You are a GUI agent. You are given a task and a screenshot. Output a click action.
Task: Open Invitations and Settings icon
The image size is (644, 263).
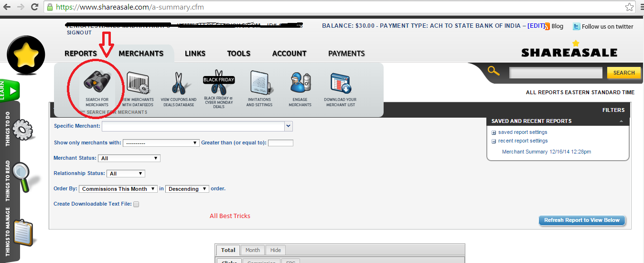pos(260,83)
